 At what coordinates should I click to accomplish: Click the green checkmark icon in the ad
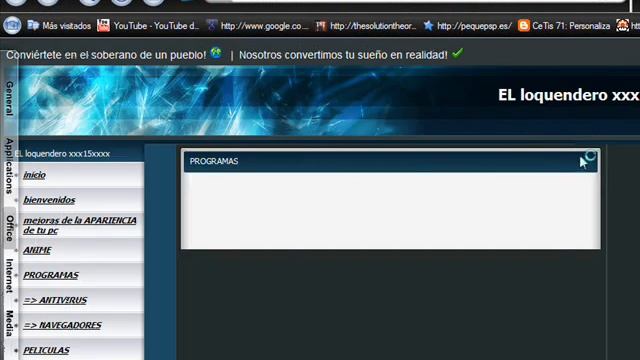[458, 53]
